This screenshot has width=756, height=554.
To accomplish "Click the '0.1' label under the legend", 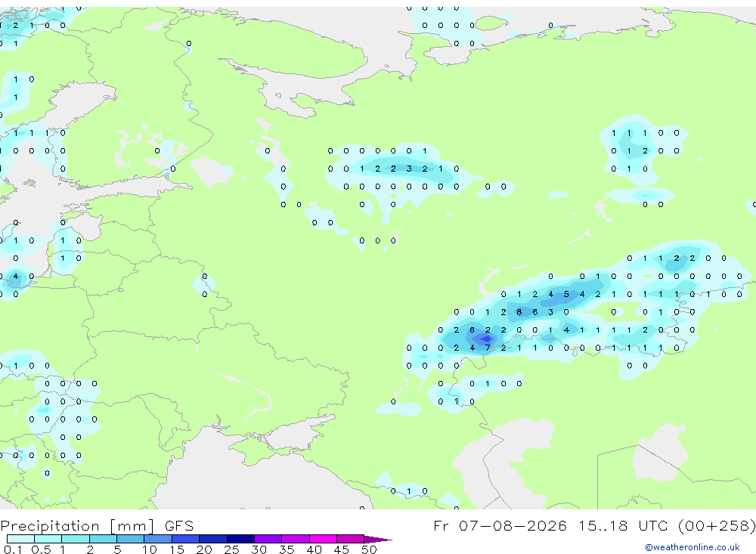I will (13, 549).
